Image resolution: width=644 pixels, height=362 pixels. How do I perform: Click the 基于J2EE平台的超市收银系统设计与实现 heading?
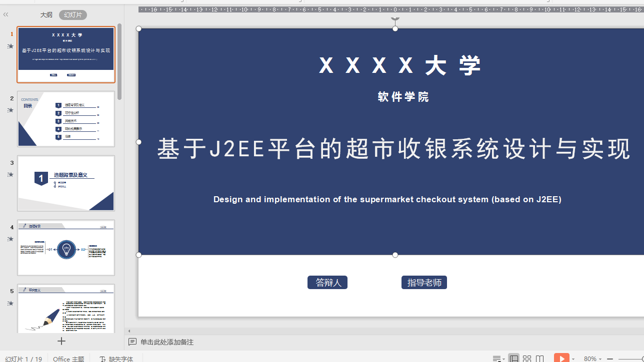click(x=394, y=149)
